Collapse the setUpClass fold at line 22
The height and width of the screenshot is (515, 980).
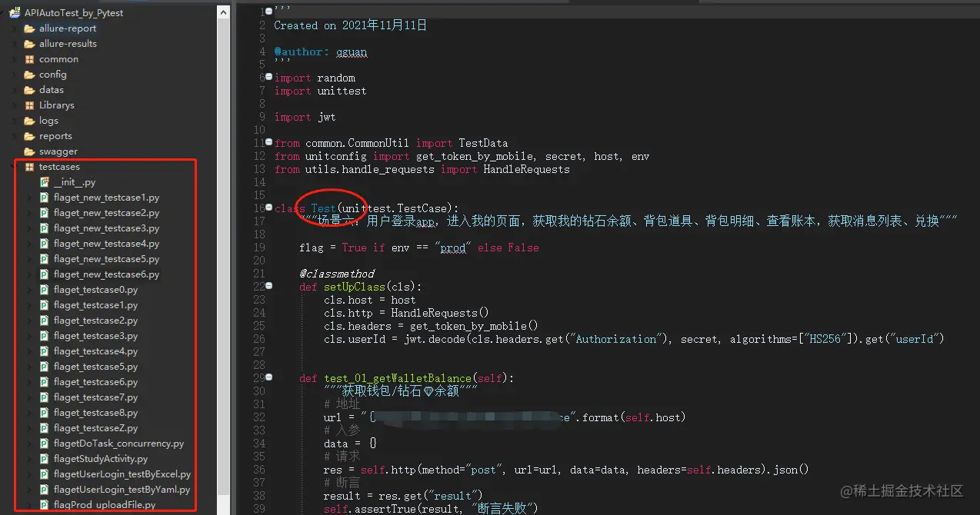click(268, 286)
